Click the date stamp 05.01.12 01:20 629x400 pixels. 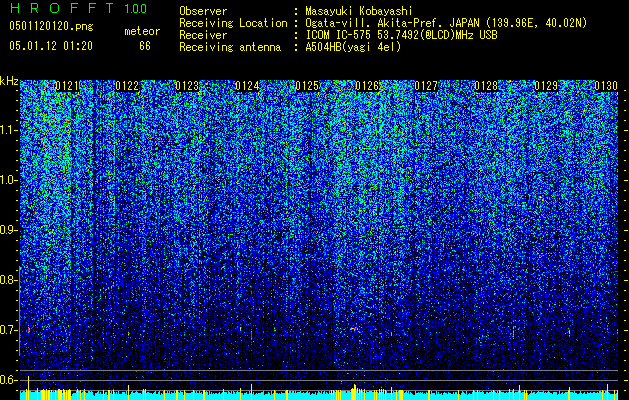click(51, 46)
